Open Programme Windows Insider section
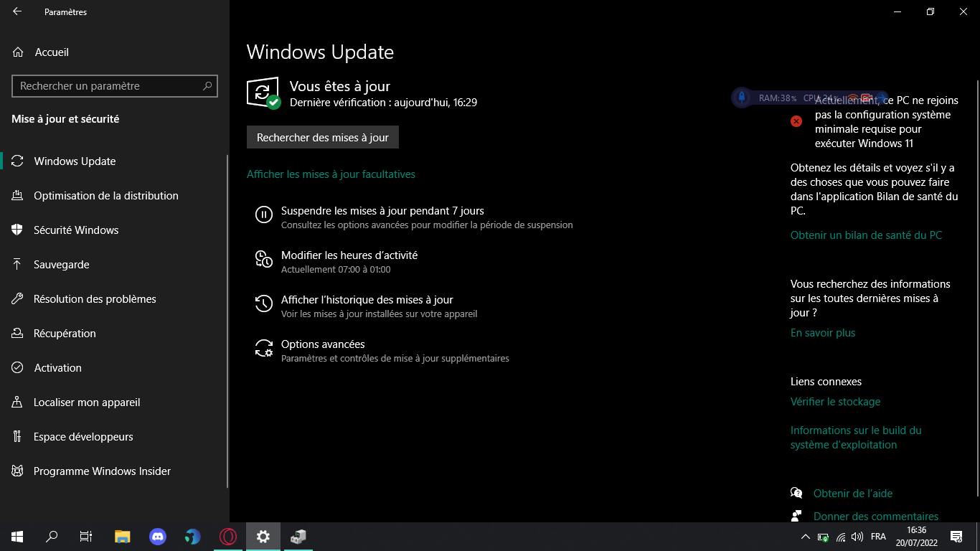This screenshot has width=980, height=551. (x=102, y=471)
